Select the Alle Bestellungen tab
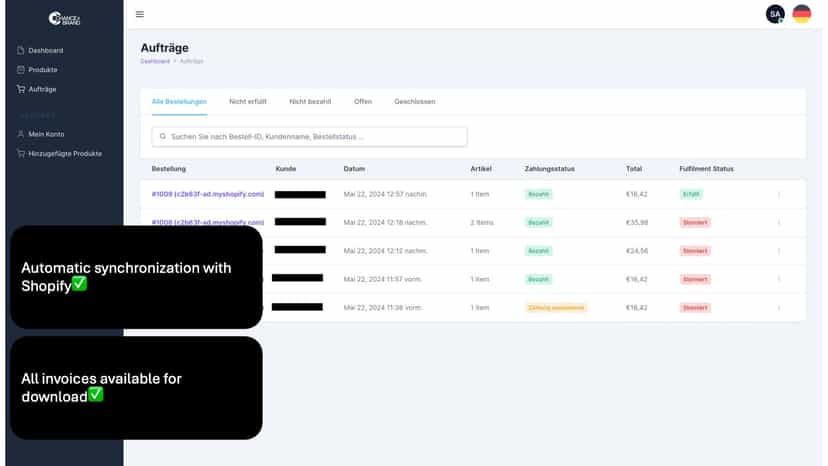This screenshot has width=828, height=466. click(x=179, y=101)
